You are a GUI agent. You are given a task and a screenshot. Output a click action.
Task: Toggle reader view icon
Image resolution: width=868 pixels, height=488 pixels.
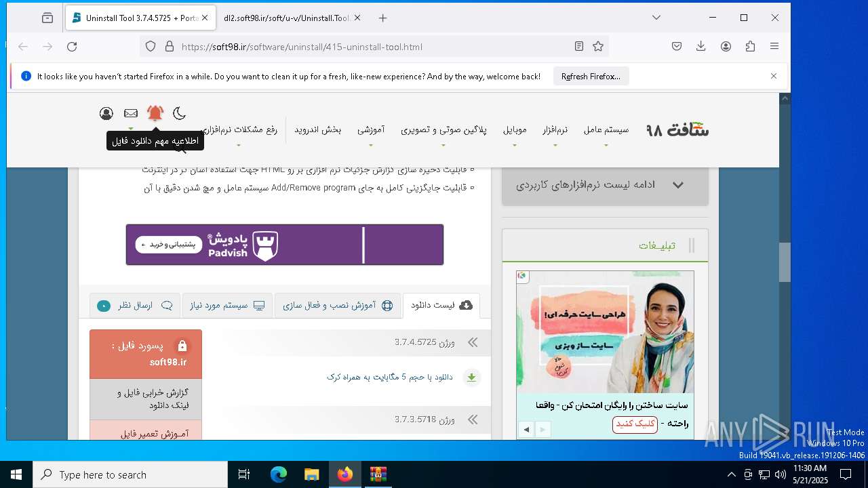pyautogui.click(x=578, y=46)
